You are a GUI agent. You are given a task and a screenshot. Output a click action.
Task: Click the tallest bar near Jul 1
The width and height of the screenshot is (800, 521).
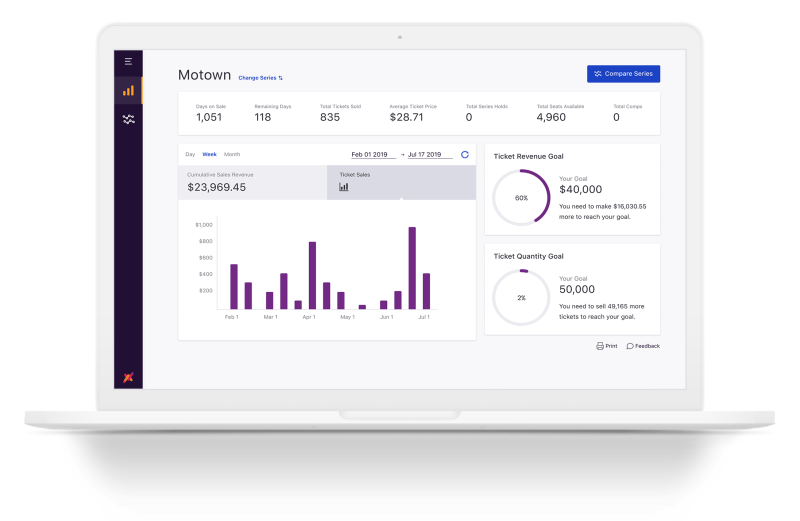pyautogui.click(x=412, y=268)
